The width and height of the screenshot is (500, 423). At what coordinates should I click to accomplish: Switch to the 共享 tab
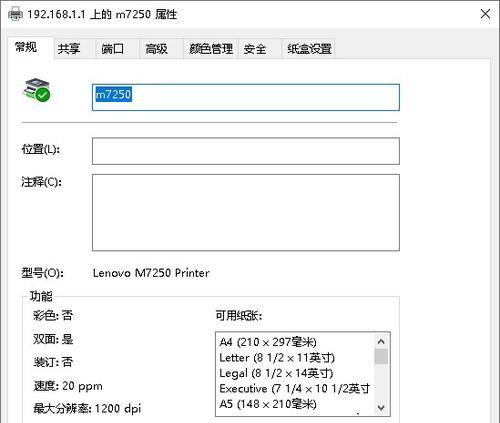click(69, 49)
